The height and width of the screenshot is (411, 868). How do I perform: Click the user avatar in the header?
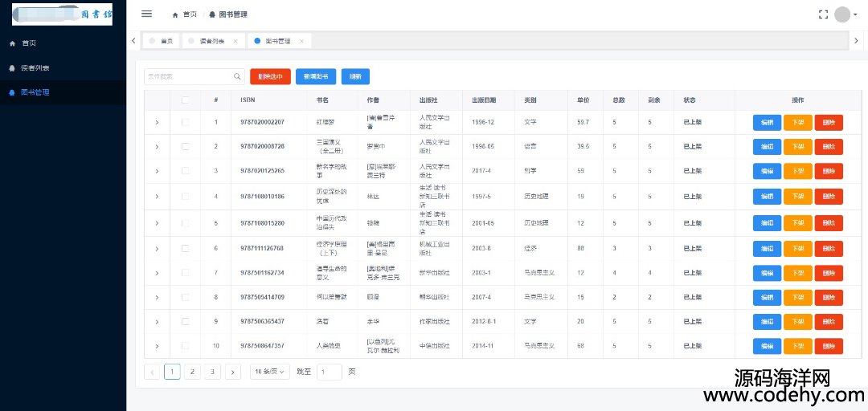coord(841,14)
